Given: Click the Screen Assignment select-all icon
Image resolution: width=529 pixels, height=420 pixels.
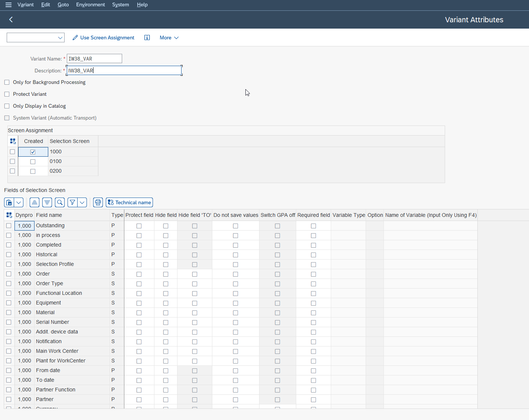Looking at the screenshot, I should click(x=13, y=141).
